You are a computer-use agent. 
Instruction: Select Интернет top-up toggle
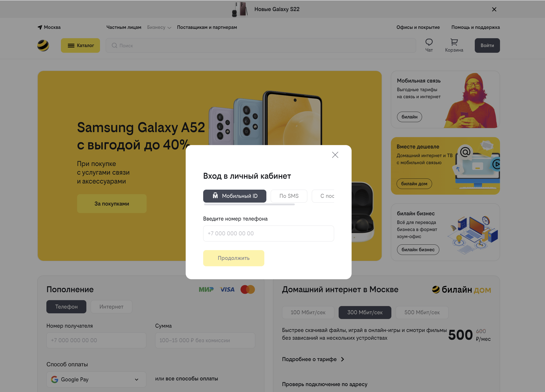pyautogui.click(x=111, y=307)
